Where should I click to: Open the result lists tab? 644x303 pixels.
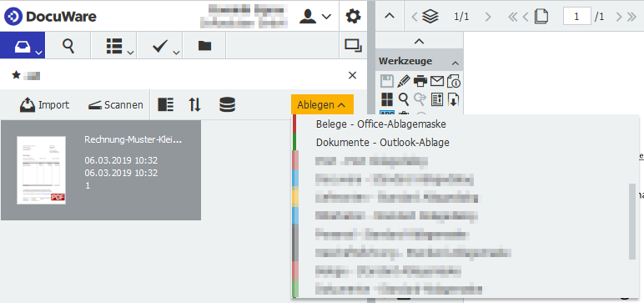[113, 45]
